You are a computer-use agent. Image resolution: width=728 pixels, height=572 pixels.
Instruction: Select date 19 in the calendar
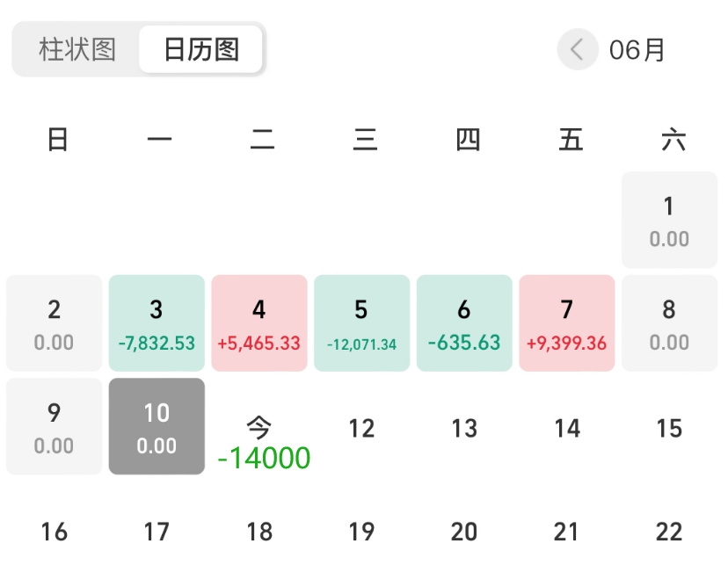point(361,532)
